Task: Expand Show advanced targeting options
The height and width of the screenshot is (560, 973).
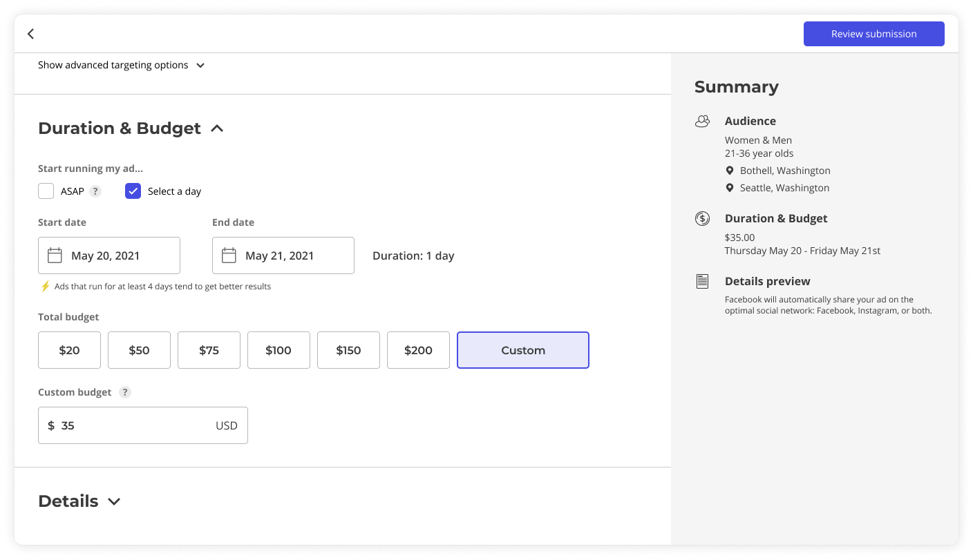Action: click(122, 66)
